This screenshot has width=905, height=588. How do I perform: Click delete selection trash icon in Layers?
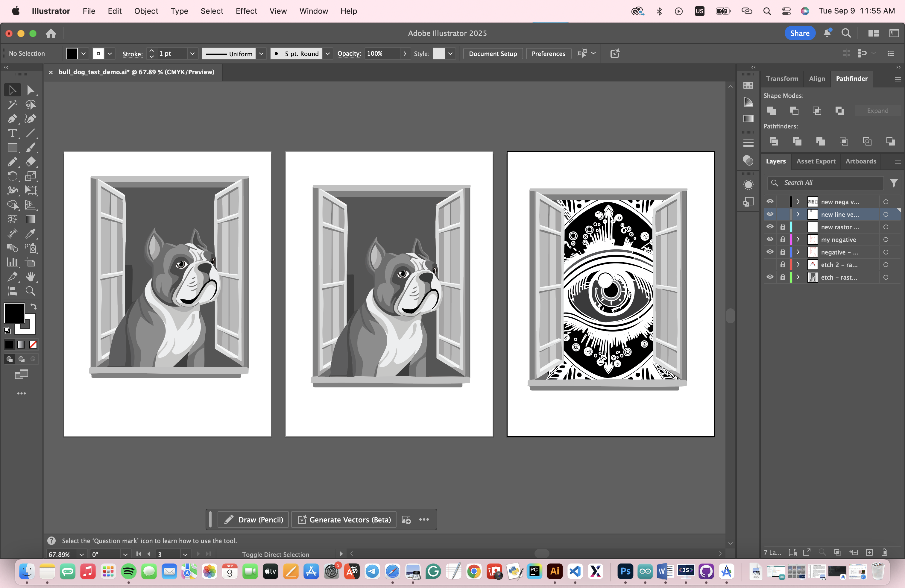coord(884,552)
